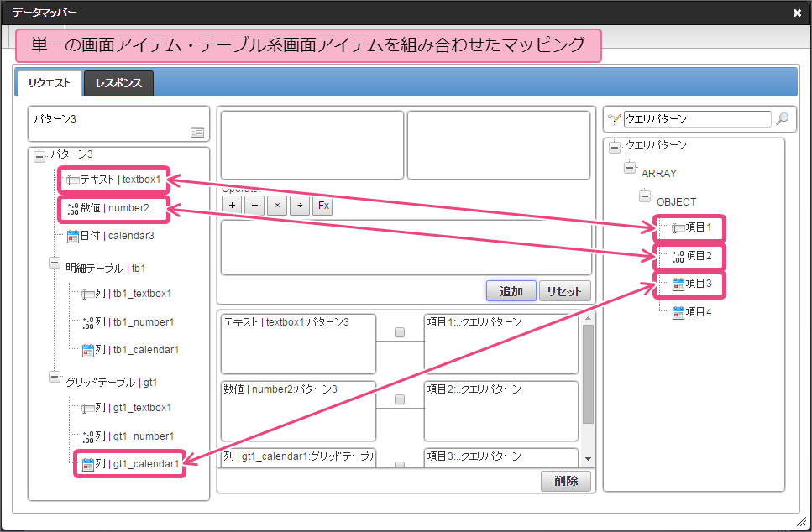Image resolution: width=812 pixels, height=532 pixels.
Task: Click the number icon of gt1_number1 column
Action: pyautogui.click(x=87, y=436)
